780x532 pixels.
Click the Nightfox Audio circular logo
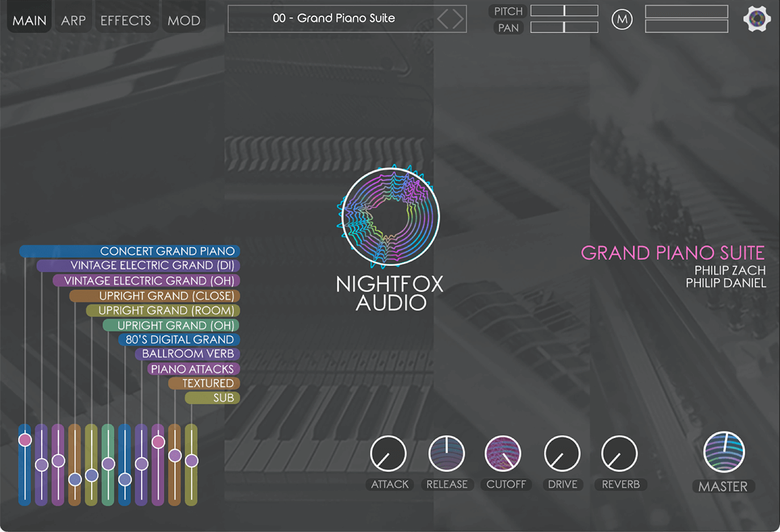coord(388,216)
